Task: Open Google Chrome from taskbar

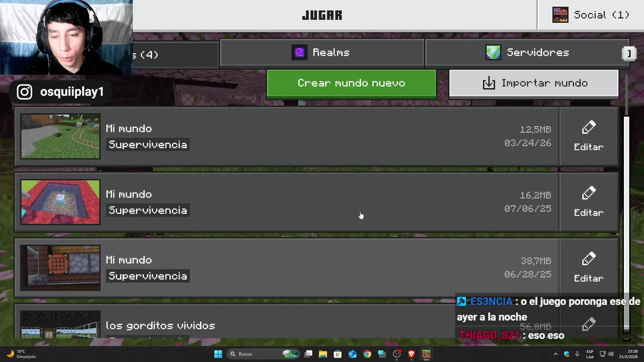Action: tap(367, 354)
